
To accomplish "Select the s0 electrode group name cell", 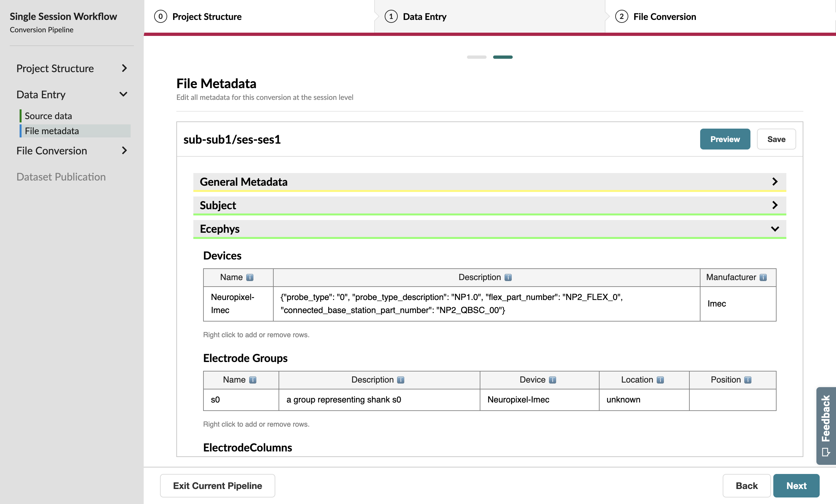I will click(x=241, y=400).
